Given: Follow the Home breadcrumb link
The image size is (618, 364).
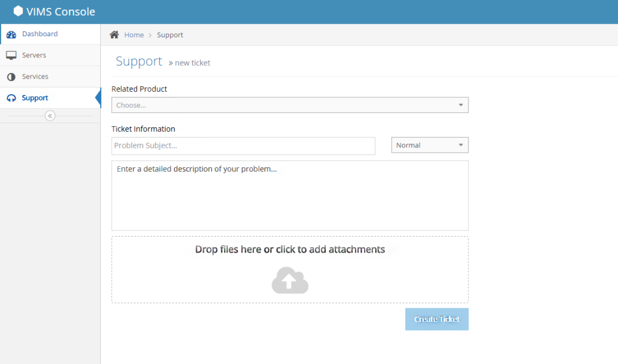Looking at the screenshot, I should pyautogui.click(x=134, y=35).
